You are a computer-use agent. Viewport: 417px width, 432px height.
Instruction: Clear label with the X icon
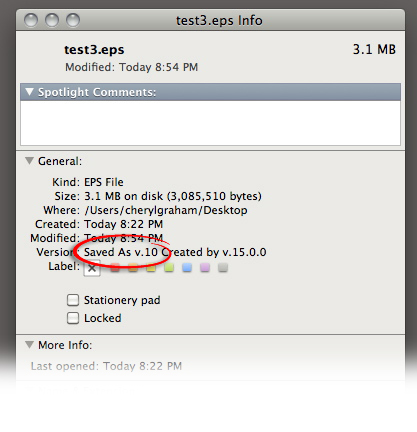click(x=92, y=268)
